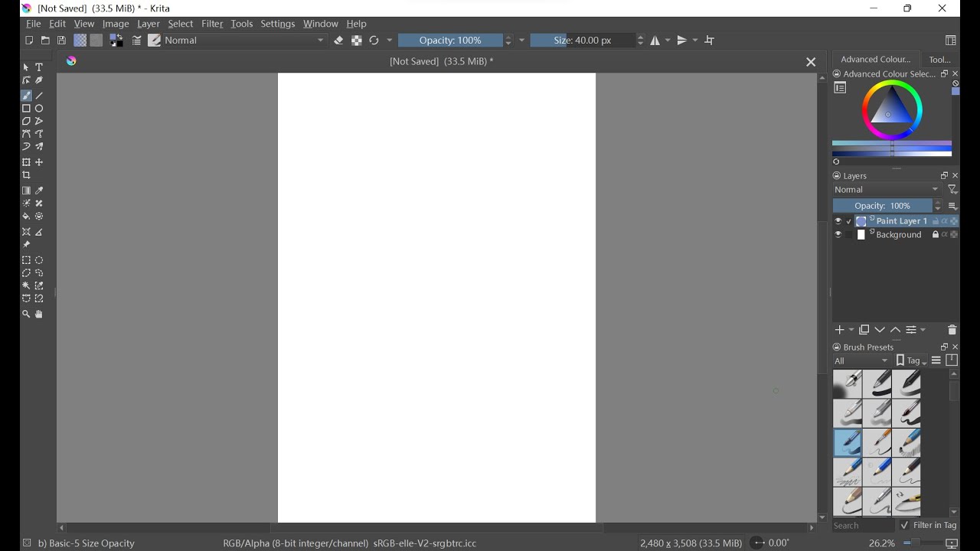Image resolution: width=980 pixels, height=551 pixels.
Task: Toggle horizontal mirror mode
Action: pos(656,41)
